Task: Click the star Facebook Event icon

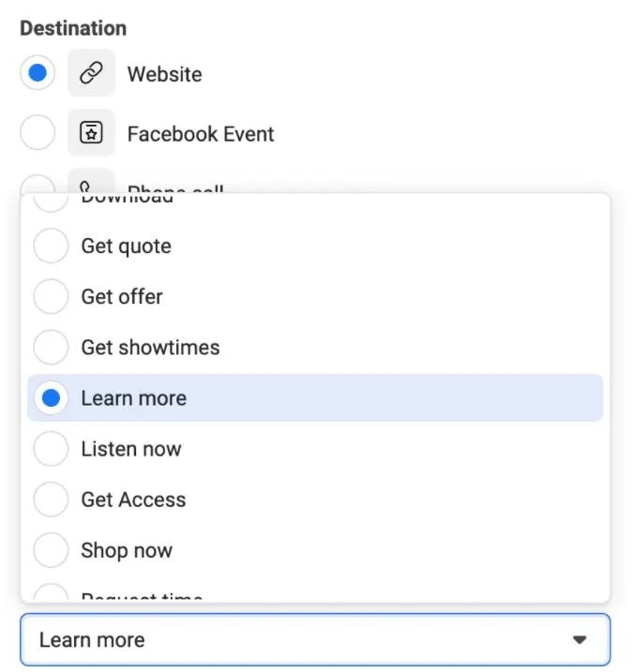Action: (91, 133)
